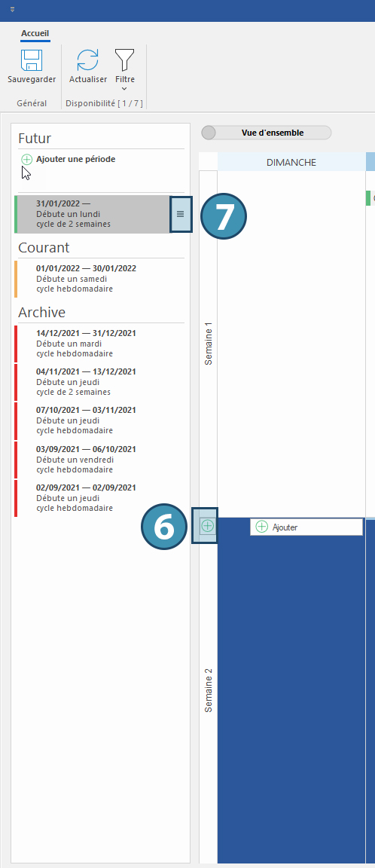
Task: Click green plus icon beside Ajouter une période
Action: point(26,160)
